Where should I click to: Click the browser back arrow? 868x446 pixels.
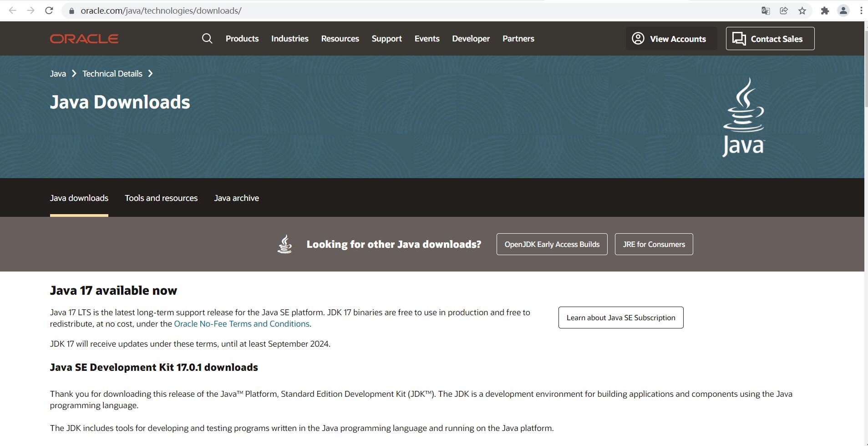click(x=13, y=10)
